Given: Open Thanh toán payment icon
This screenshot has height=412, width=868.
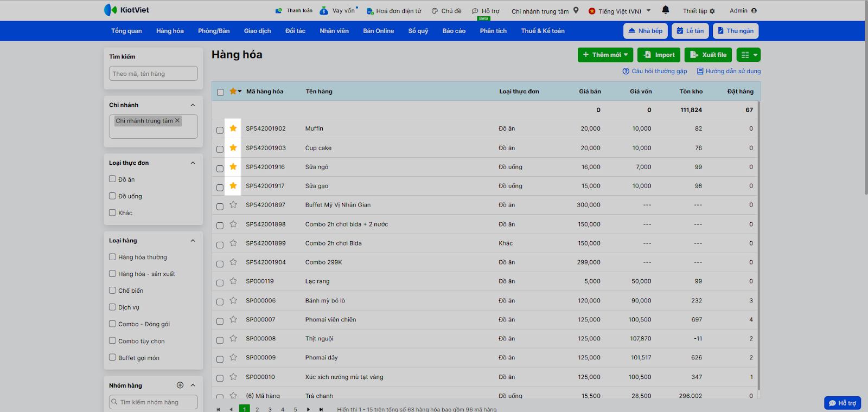Looking at the screenshot, I should (294, 10).
